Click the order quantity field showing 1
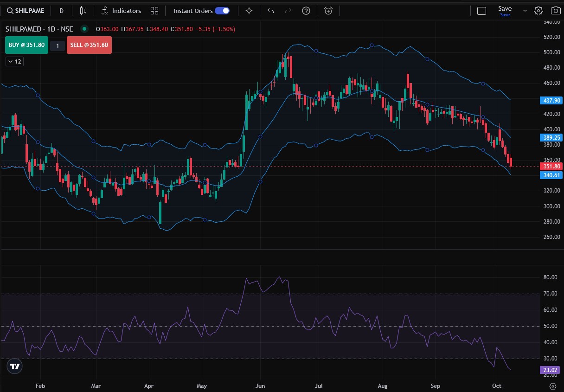This screenshot has height=392, width=564. (58, 45)
